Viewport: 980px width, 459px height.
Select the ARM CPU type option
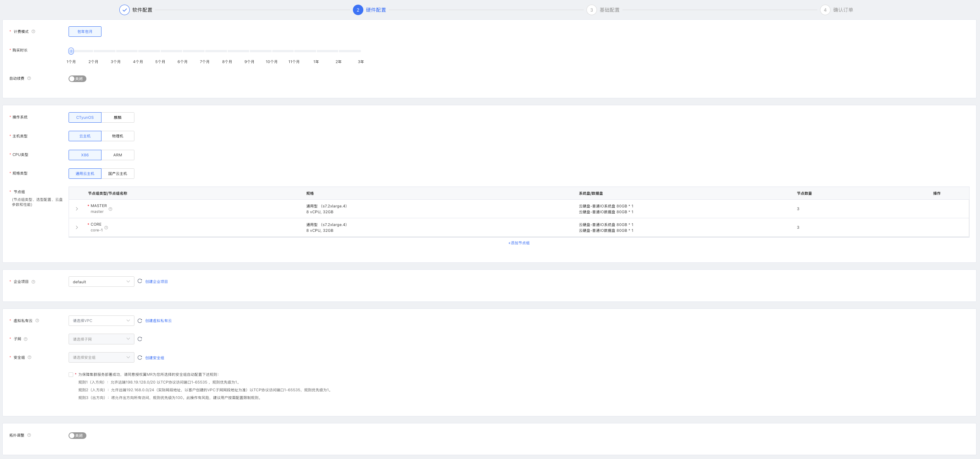click(x=118, y=155)
